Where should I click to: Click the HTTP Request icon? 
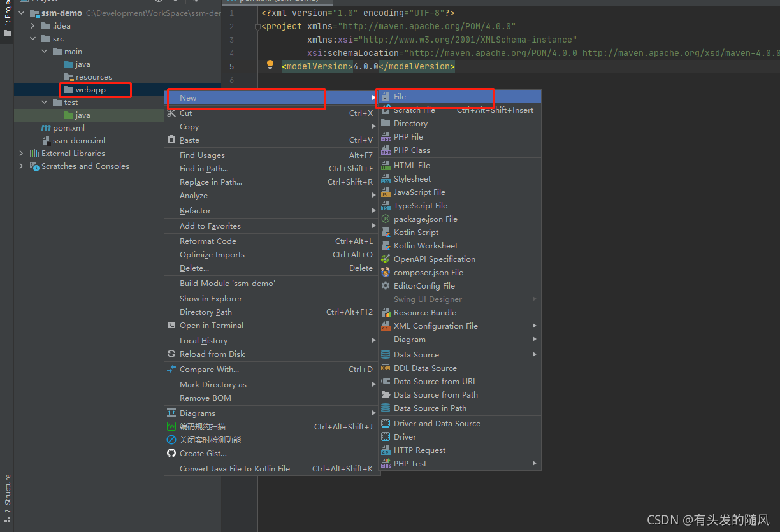click(x=386, y=450)
